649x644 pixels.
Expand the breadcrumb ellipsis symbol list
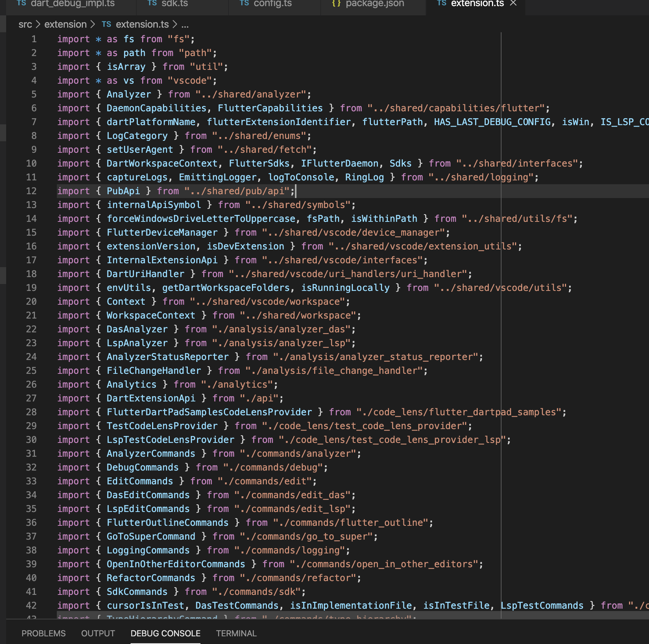185,25
